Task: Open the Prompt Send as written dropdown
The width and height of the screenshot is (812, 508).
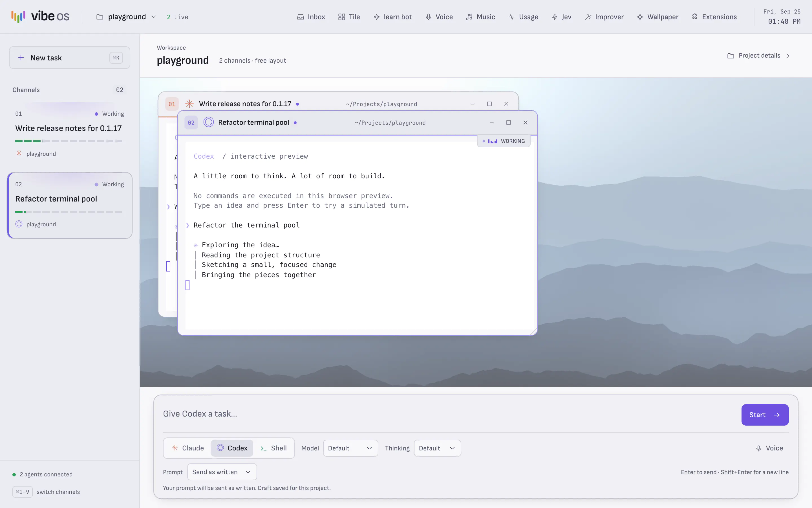Action: point(222,472)
